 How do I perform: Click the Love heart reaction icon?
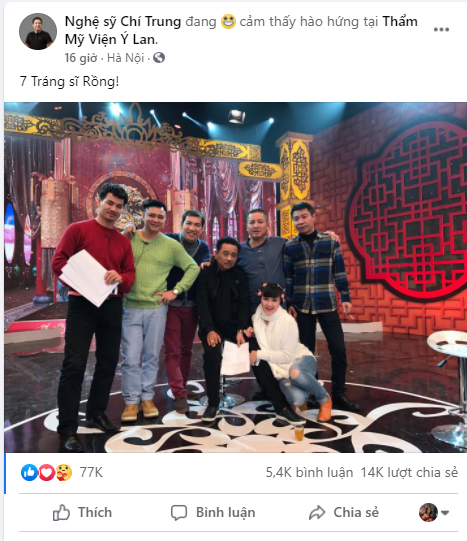point(47,473)
